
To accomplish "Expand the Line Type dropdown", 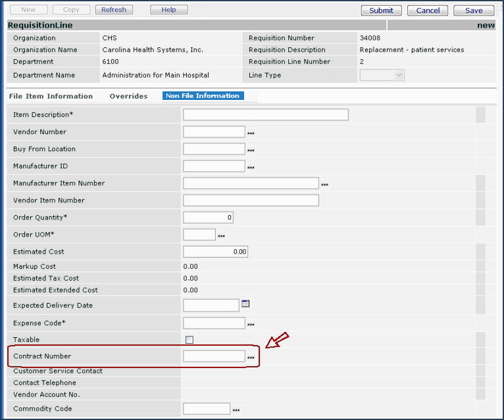I will [382, 76].
